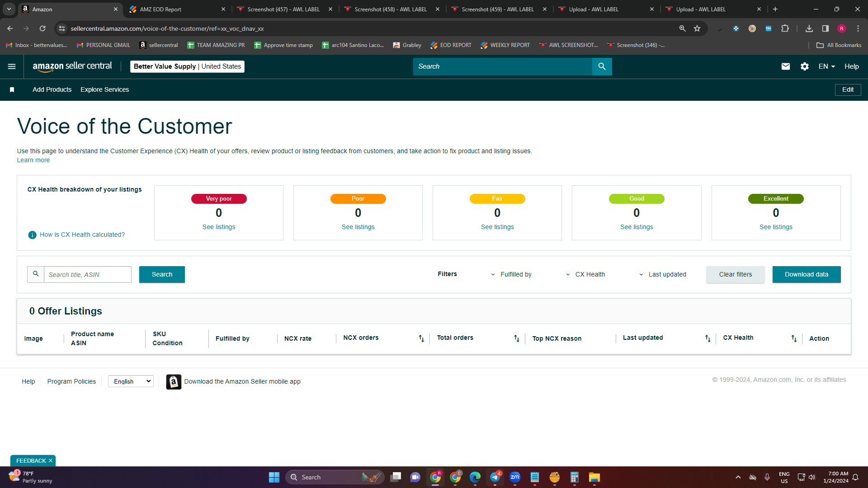Close the FEEDBACK tab with X

pos(51,460)
